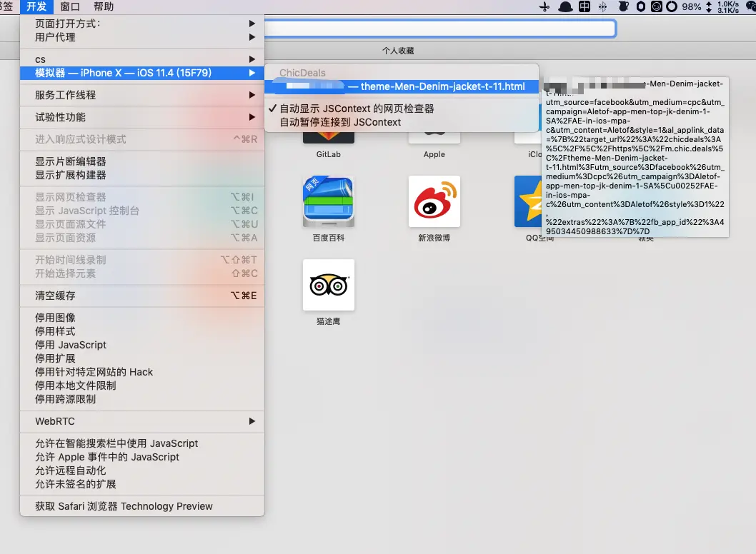Click the hexagon menu bar icon
756x554 pixels.
tap(641, 6)
